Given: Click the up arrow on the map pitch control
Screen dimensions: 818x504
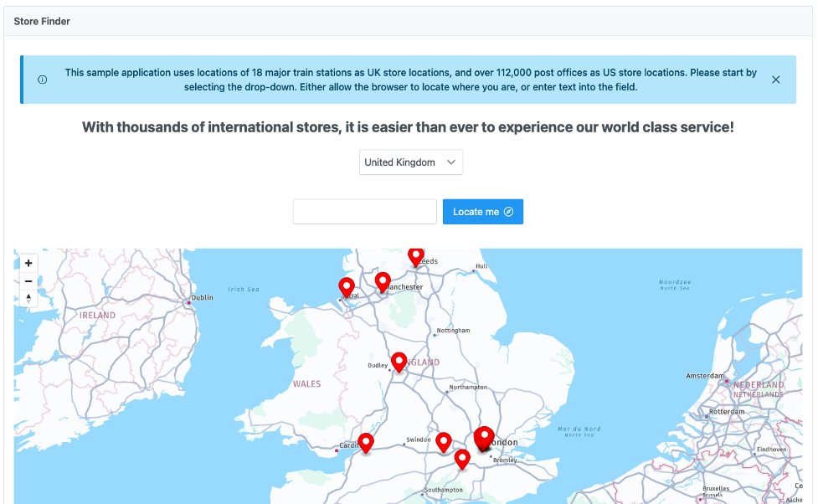Looking at the screenshot, I should click(x=28, y=294).
